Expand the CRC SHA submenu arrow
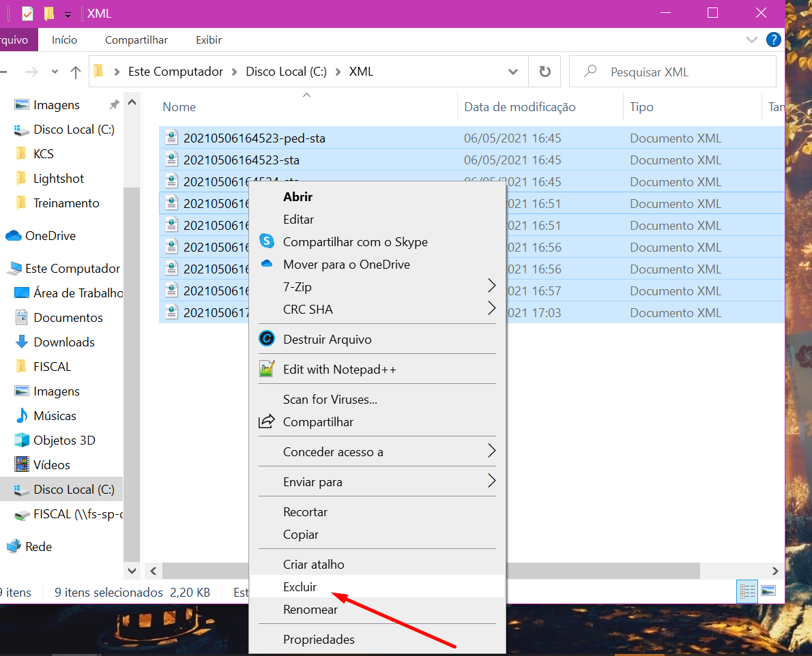 coord(491,308)
